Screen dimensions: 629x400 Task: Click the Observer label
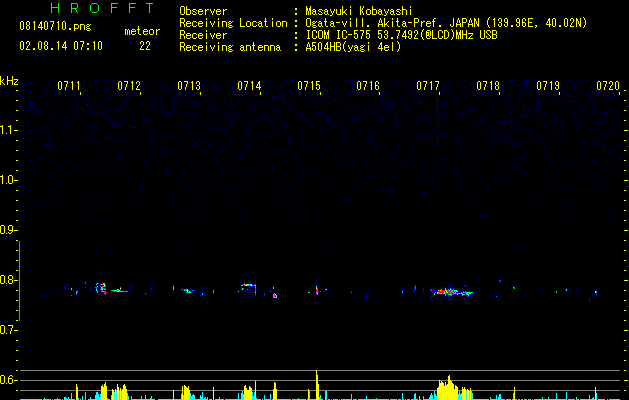pyautogui.click(x=203, y=11)
